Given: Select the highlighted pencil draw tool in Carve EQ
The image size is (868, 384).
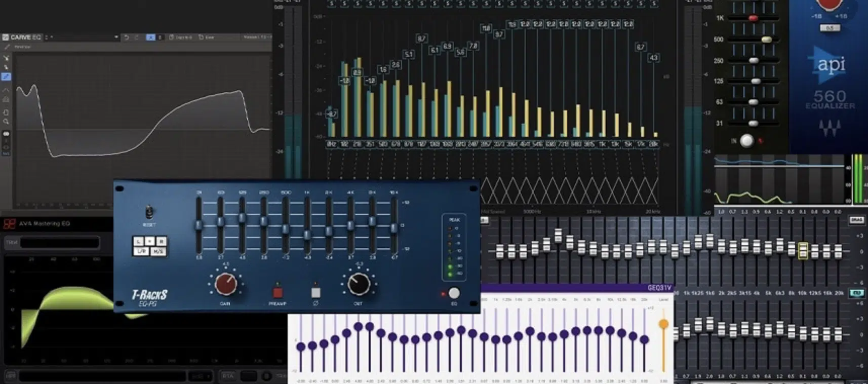Looking at the screenshot, I should [x=6, y=76].
